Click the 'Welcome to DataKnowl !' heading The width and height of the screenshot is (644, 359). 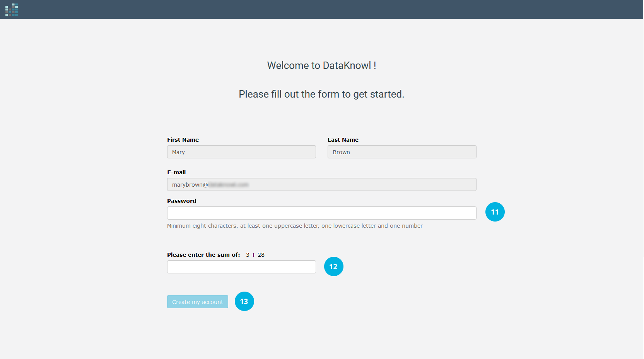[x=322, y=65]
